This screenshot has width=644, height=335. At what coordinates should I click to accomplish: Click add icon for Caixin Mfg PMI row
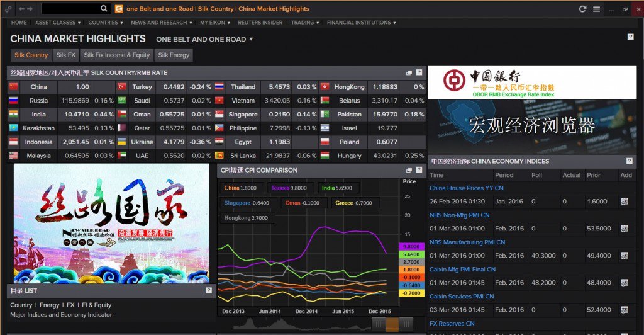point(625,282)
